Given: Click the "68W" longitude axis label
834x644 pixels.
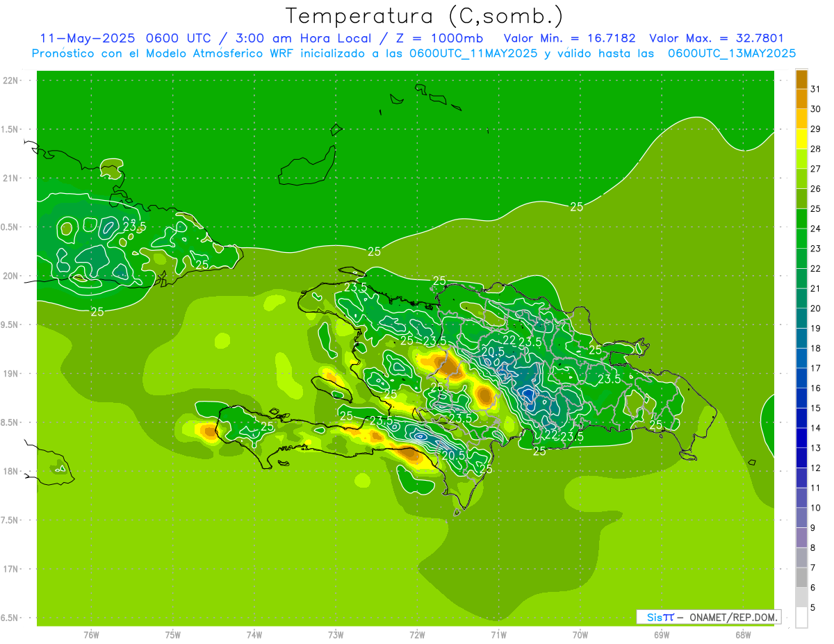Looking at the screenshot, I should [x=743, y=635].
